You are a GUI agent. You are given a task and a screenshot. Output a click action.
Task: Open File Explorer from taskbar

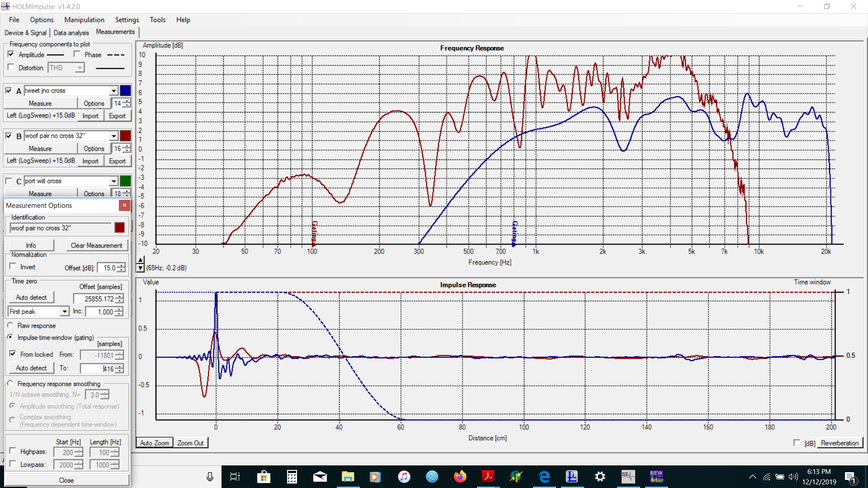pyautogui.click(x=348, y=477)
